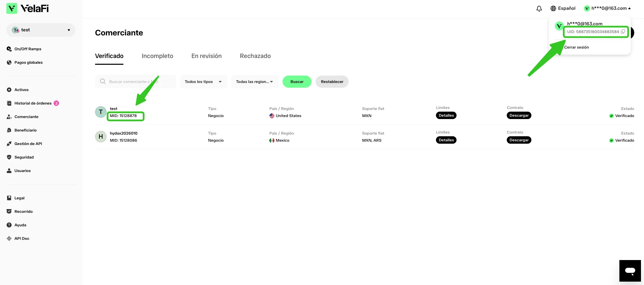The height and width of the screenshot is (285, 644).
Task: Click the hydax2026010 merchant name
Action: [x=124, y=133]
